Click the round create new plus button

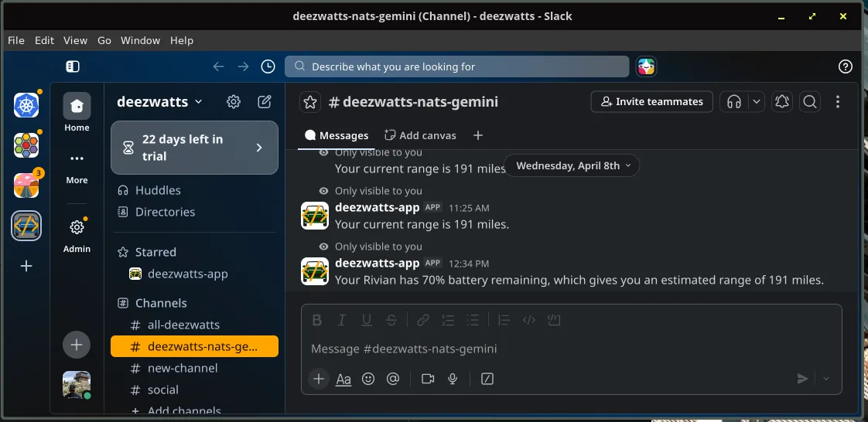(x=77, y=345)
